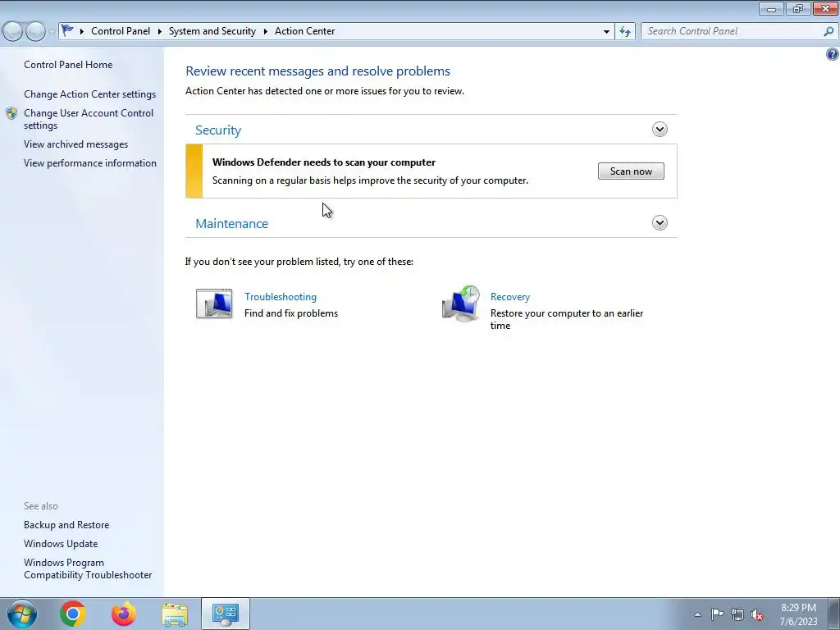
Task: Go forward with the Forward arrow button
Action: pyautogui.click(x=35, y=32)
